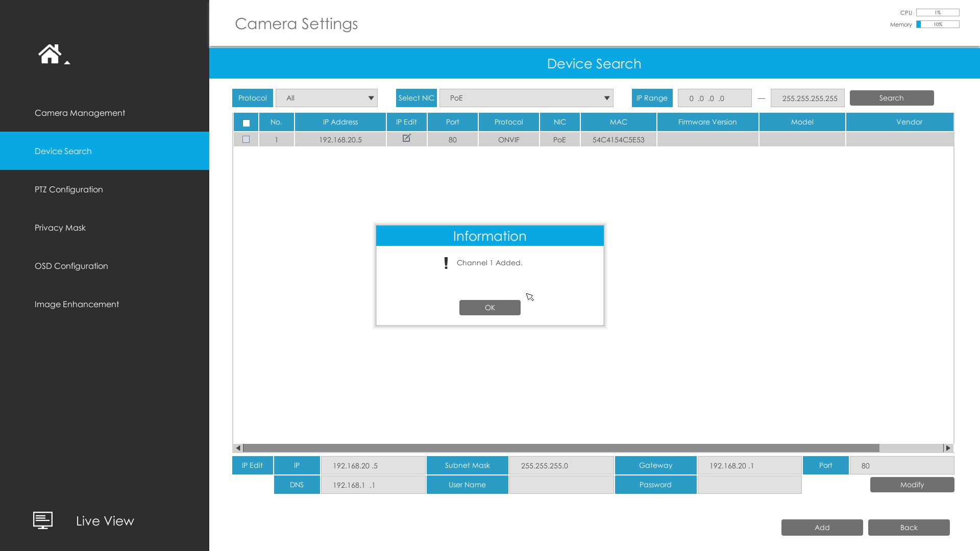Click left arrow of horizontal scrollbar
The image size is (980, 551).
[238, 448]
